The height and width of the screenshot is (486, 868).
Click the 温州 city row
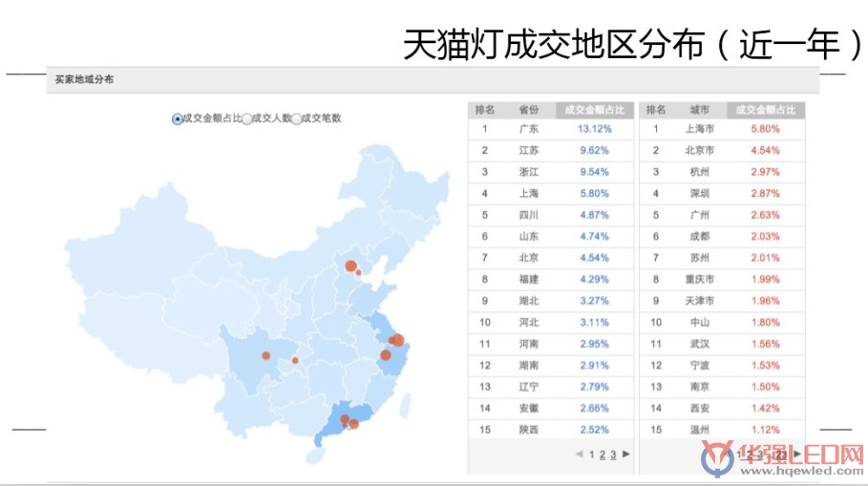(722, 430)
